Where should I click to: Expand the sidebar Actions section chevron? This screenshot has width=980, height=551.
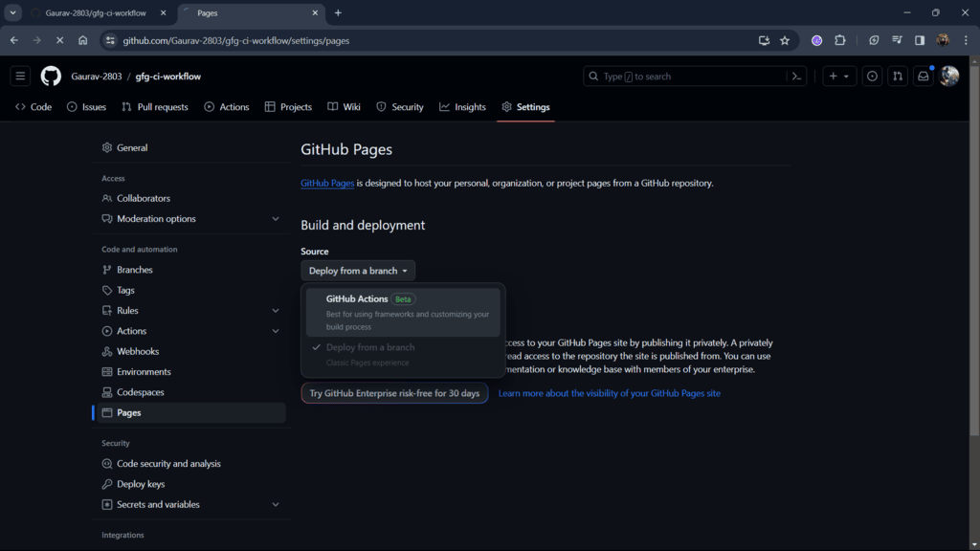pyautogui.click(x=276, y=331)
